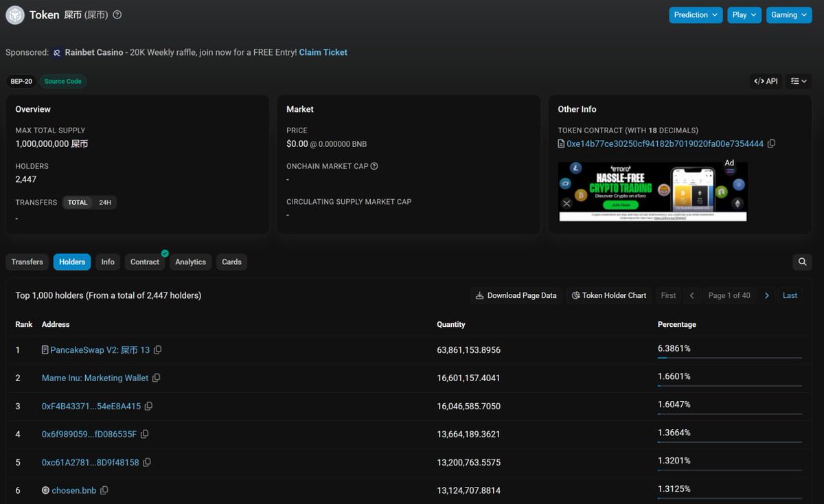
Task: Click the API button
Action: click(766, 81)
